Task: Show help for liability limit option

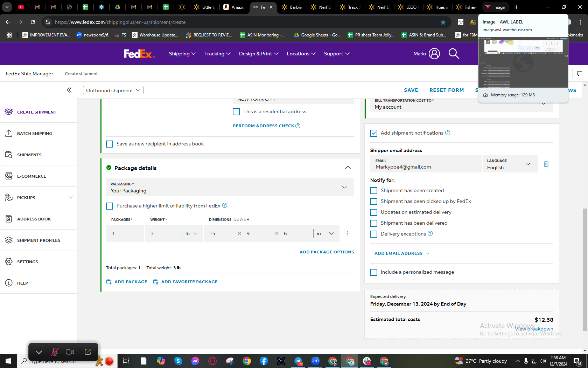Action: (x=225, y=205)
